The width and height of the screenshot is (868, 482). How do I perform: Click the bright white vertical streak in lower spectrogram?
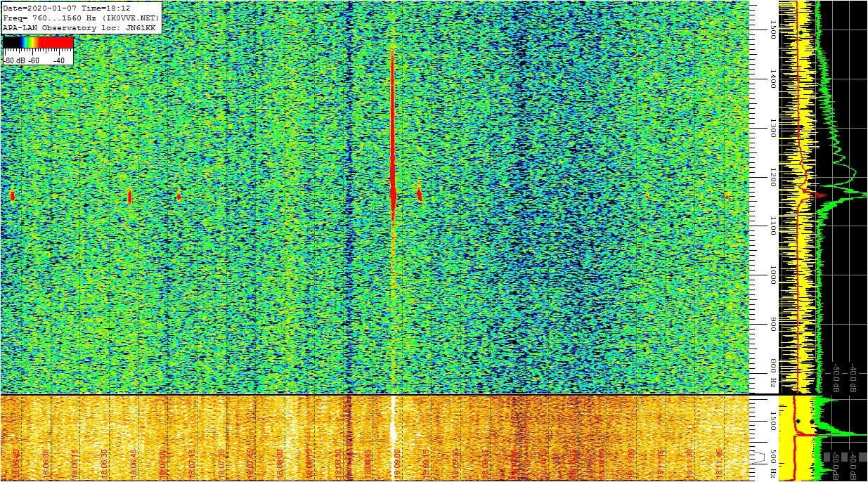pos(393,437)
